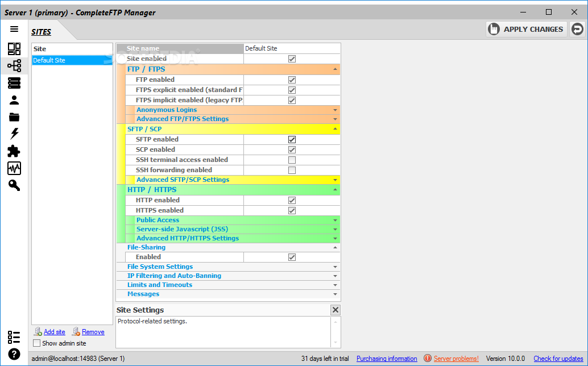The image size is (588, 366).
Task: Open the Monitoring waveform icon
Action: (x=14, y=169)
